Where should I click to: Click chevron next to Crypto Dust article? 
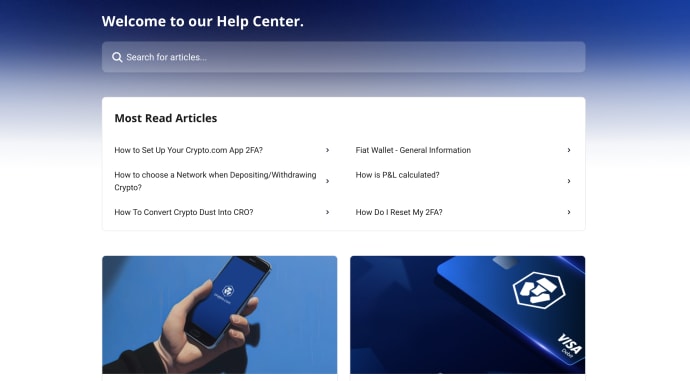(x=327, y=212)
